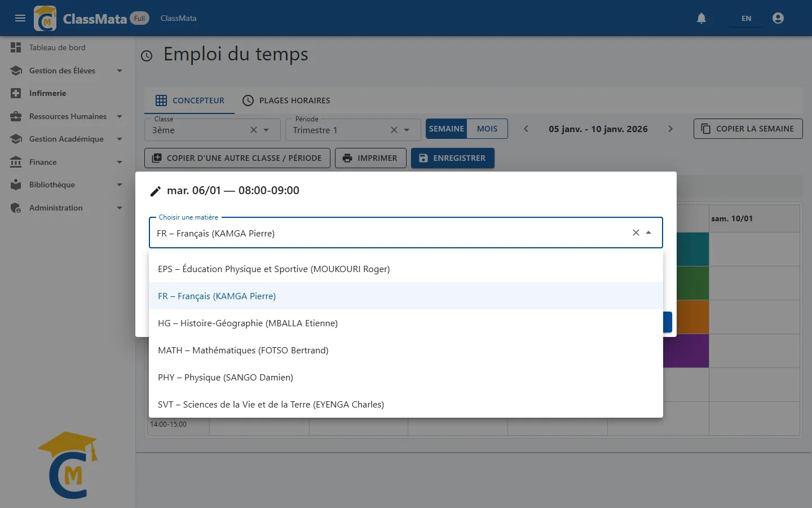The width and height of the screenshot is (812, 508).
Task: Switch the view to Mois
Action: pyautogui.click(x=487, y=129)
